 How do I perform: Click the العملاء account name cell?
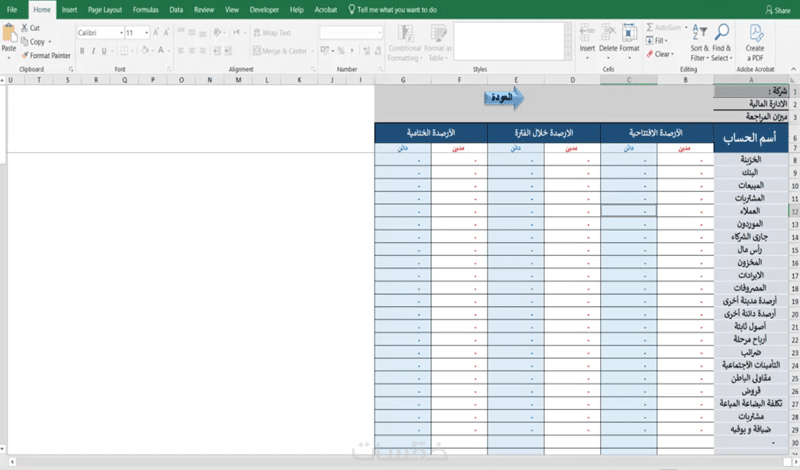[x=751, y=211]
